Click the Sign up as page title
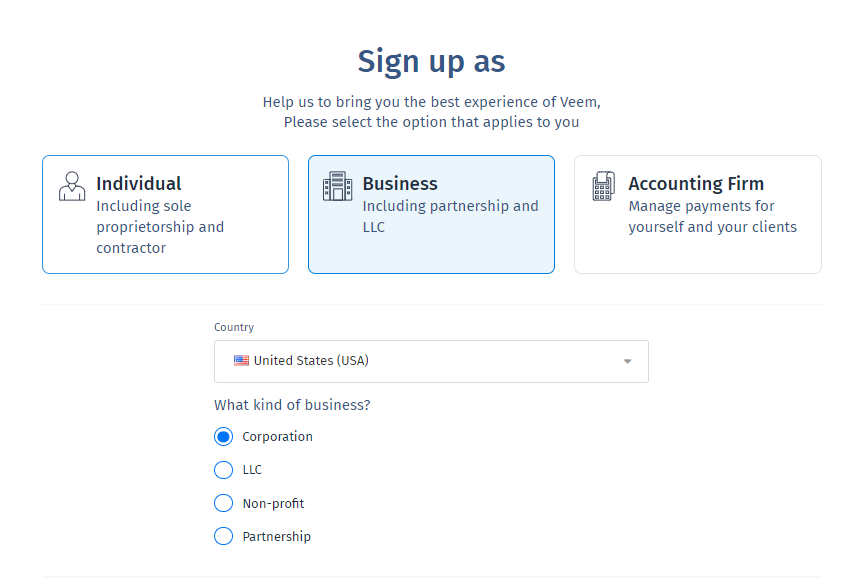Viewport: 865px width, 578px height. [x=431, y=61]
